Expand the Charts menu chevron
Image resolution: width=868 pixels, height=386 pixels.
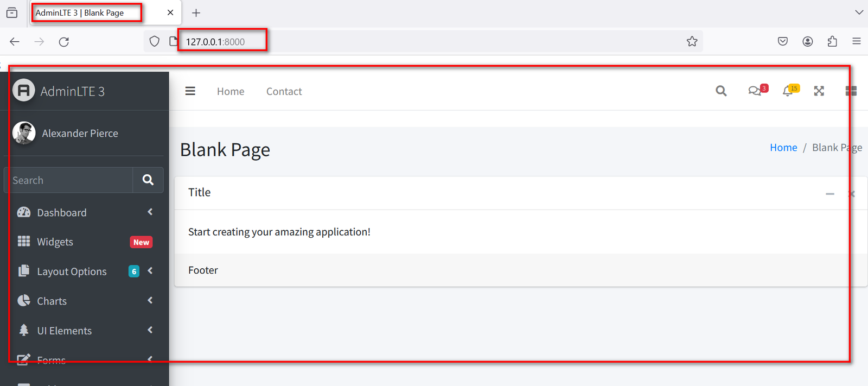point(150,300)
